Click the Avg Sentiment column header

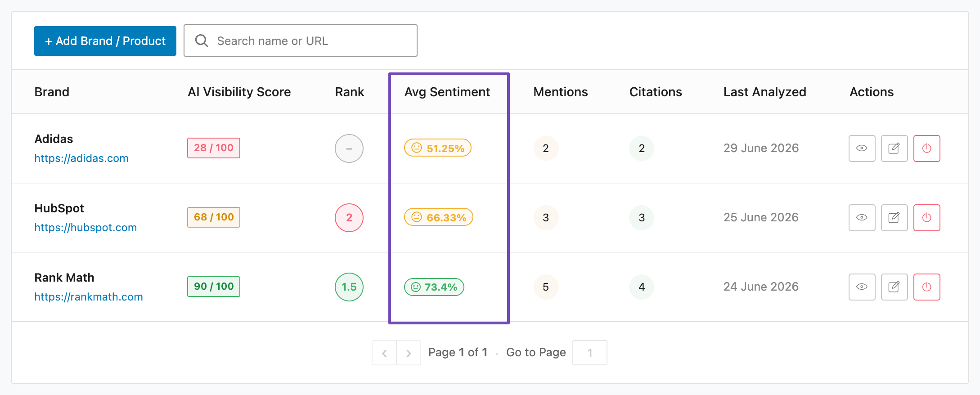[447, 92]
